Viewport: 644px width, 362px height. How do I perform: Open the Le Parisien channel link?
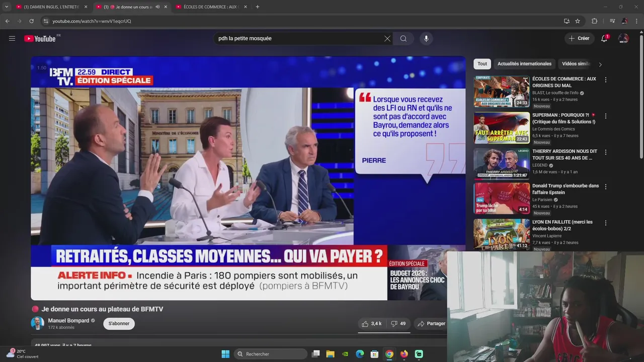pyautogui.click(x=542, y=200)
